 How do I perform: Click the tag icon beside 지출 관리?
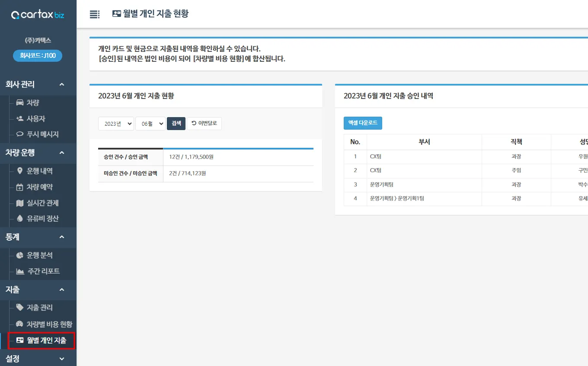[x=20, y=307]
